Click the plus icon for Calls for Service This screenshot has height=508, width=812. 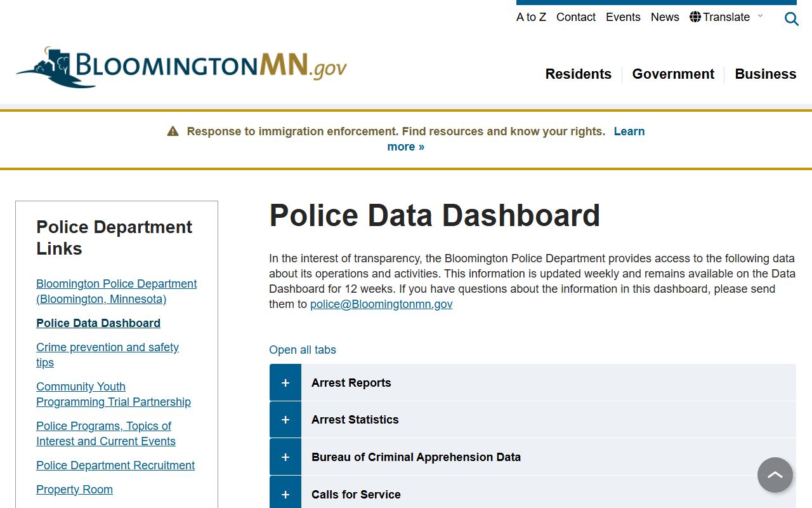285,494
